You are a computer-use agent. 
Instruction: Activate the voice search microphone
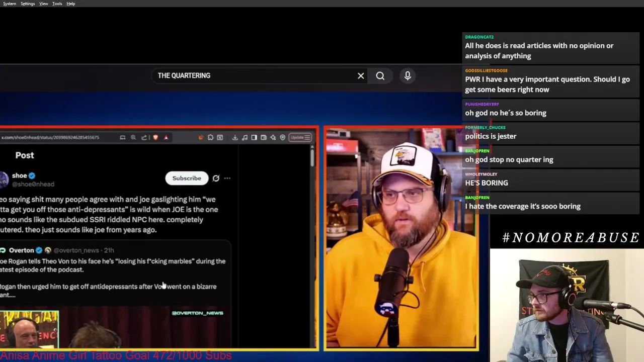point(408,75)
